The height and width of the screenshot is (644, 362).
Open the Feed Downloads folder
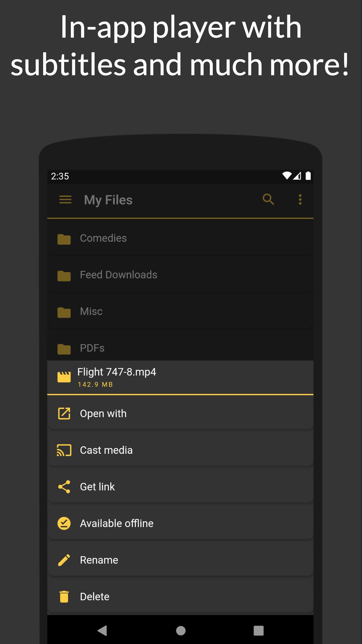point(180,275)
